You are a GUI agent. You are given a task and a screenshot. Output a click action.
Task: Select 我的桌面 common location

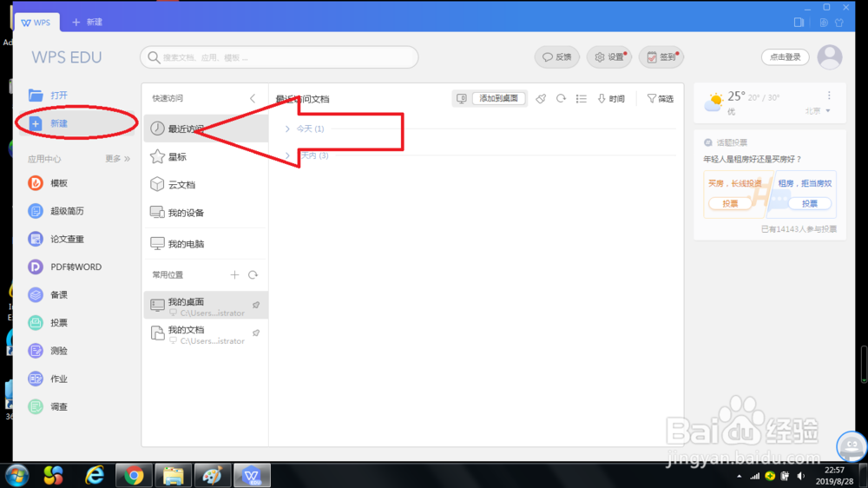coord(206,305)
